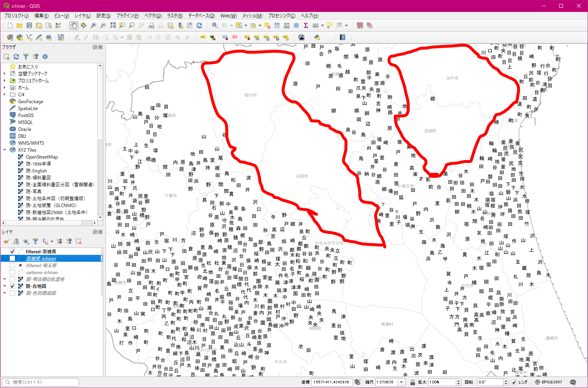588x388 pixels.
Task: Open the scale 縮尺 dropdown arrow
Action: [x=402, y=382]
